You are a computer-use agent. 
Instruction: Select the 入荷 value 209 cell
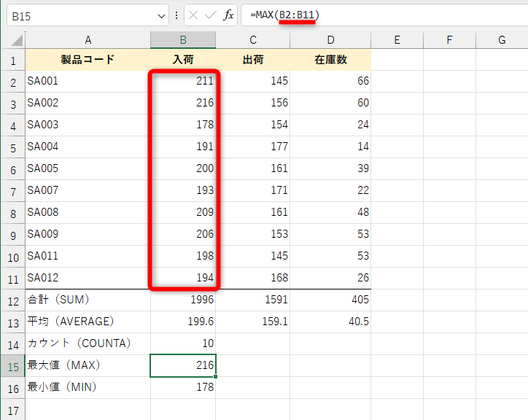click(183, 212)
